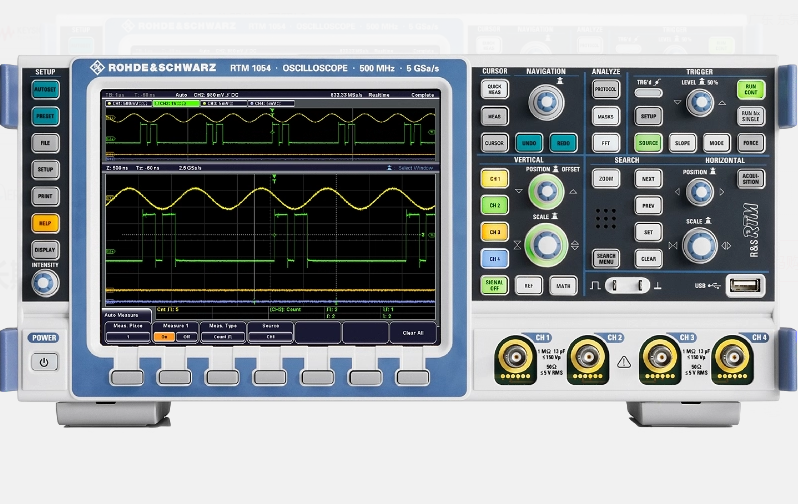This screenshot has width=798, height=504.
Task: Click the ZOOM key in Search section
Action: [606, 179]
